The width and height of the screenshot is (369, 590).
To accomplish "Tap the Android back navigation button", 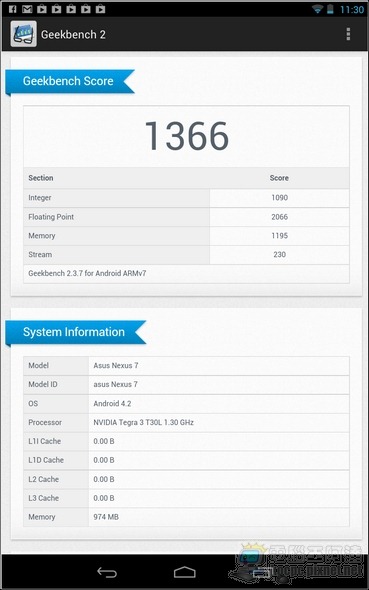I will (x=107, y=573).
